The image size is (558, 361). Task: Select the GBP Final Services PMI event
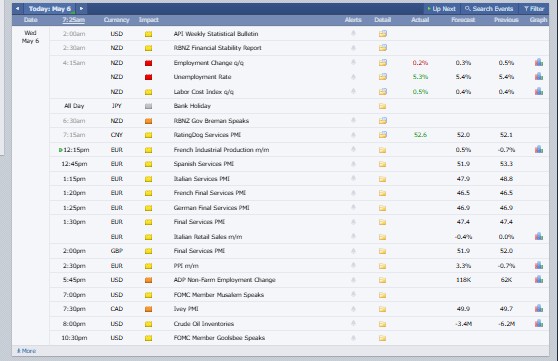[x=199, y=251]
